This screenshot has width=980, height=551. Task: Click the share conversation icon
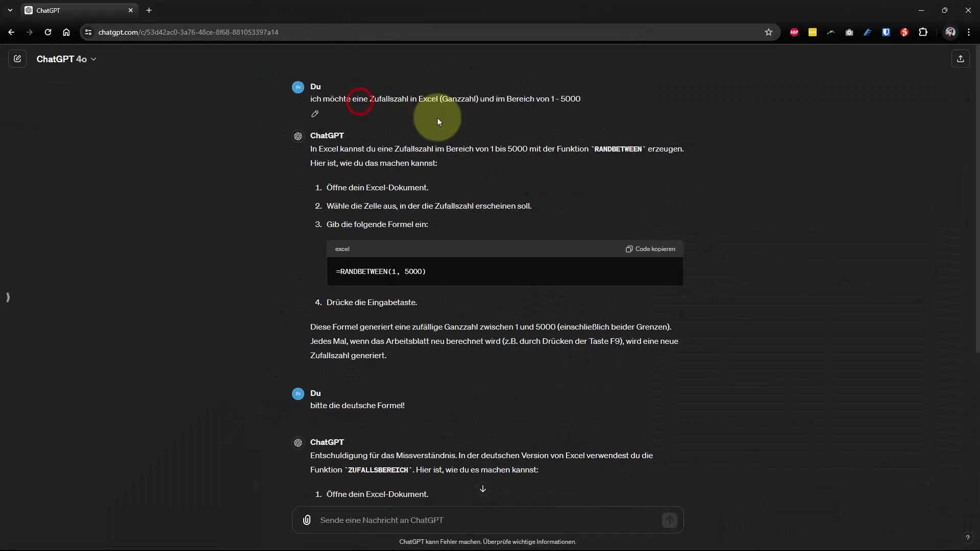(960, 59)
